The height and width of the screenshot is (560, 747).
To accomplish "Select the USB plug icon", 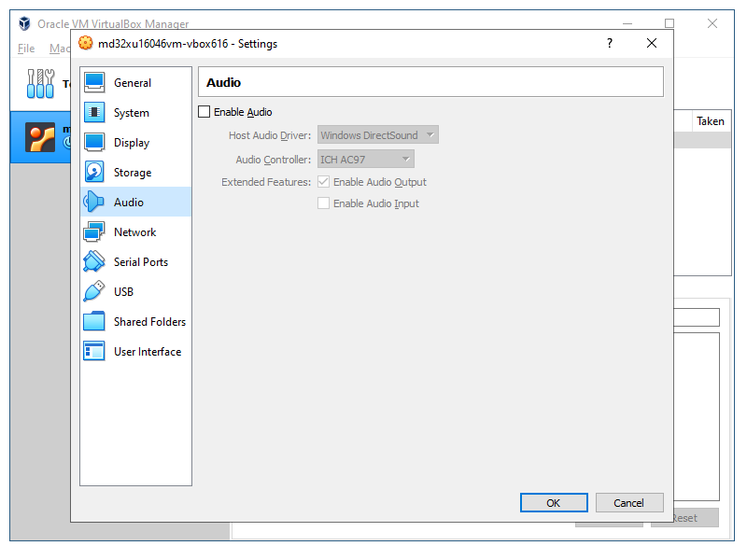I will 94,292.
